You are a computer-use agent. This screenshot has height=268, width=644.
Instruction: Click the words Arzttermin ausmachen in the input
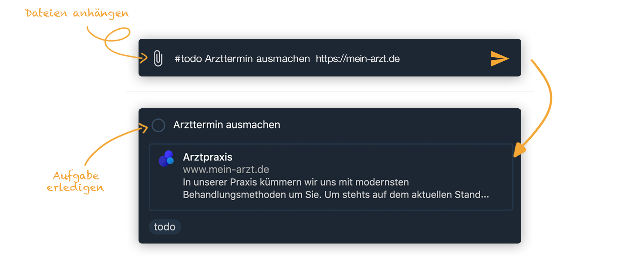pyautogui.click(x=257, y=59)
